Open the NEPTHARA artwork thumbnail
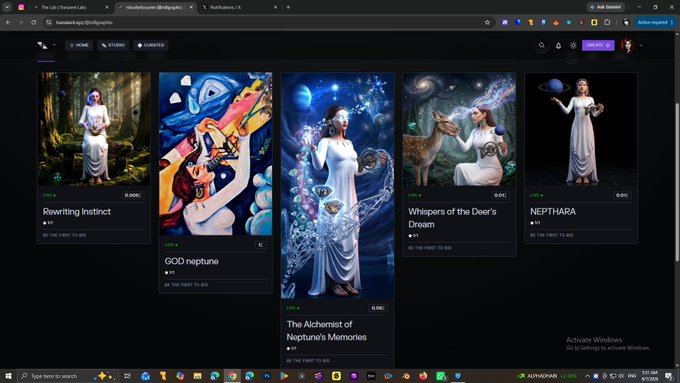680x383 pixels. (x=581, y=129)
